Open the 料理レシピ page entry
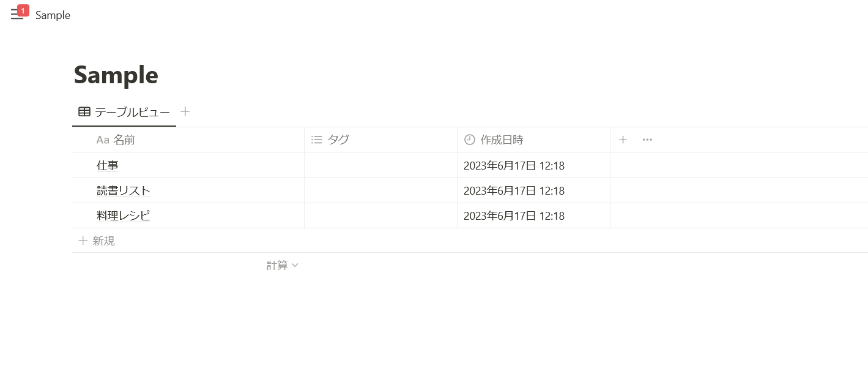Viewport: 868px width, 382px height. click(x=124, y=215)
